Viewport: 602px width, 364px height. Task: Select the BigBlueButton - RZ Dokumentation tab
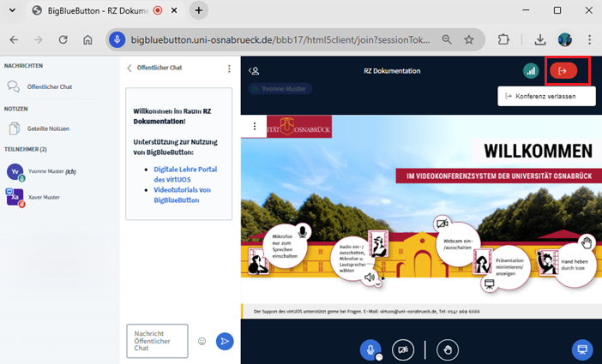coord(104,11)
